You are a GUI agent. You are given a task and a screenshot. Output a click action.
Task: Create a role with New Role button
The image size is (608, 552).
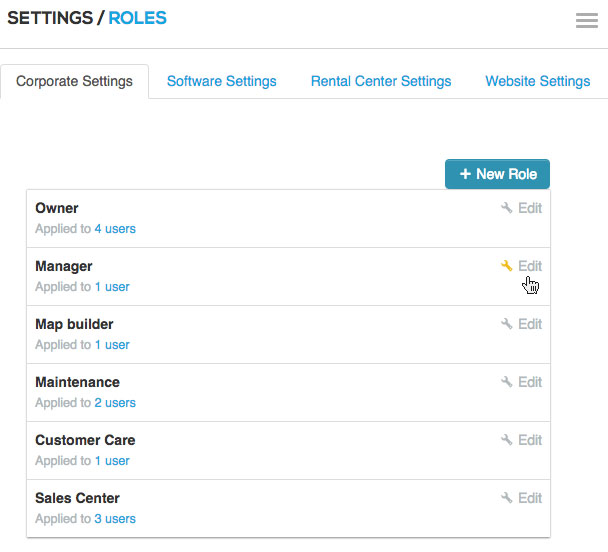coord(497,174)
